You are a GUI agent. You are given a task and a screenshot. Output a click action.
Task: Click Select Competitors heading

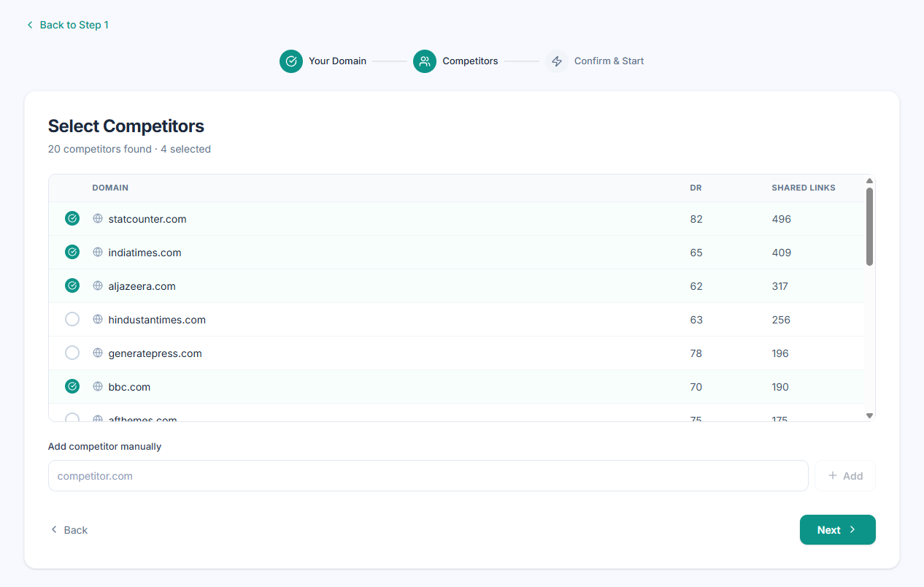coord(126,126)
